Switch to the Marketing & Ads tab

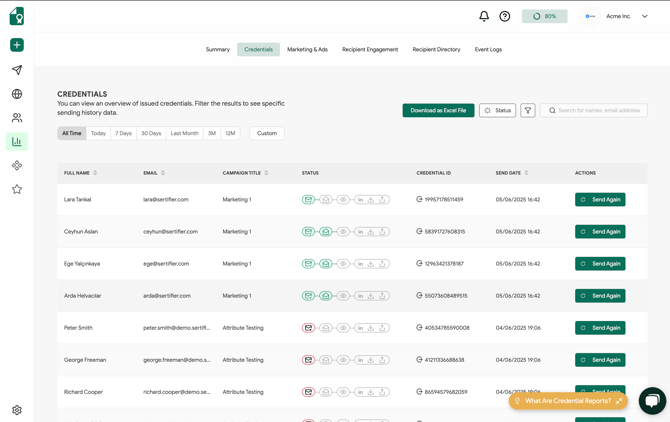[x=307, y=49]
